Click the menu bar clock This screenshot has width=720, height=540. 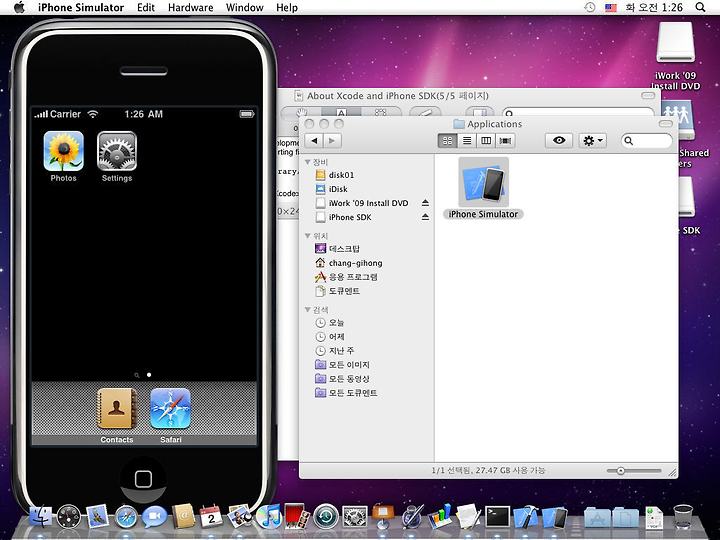654,7
